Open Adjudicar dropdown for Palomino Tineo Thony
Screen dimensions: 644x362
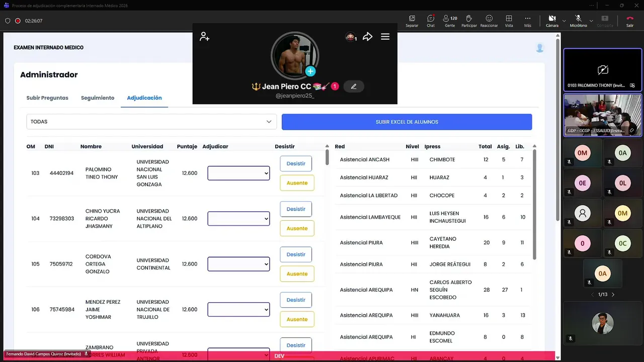238,173
